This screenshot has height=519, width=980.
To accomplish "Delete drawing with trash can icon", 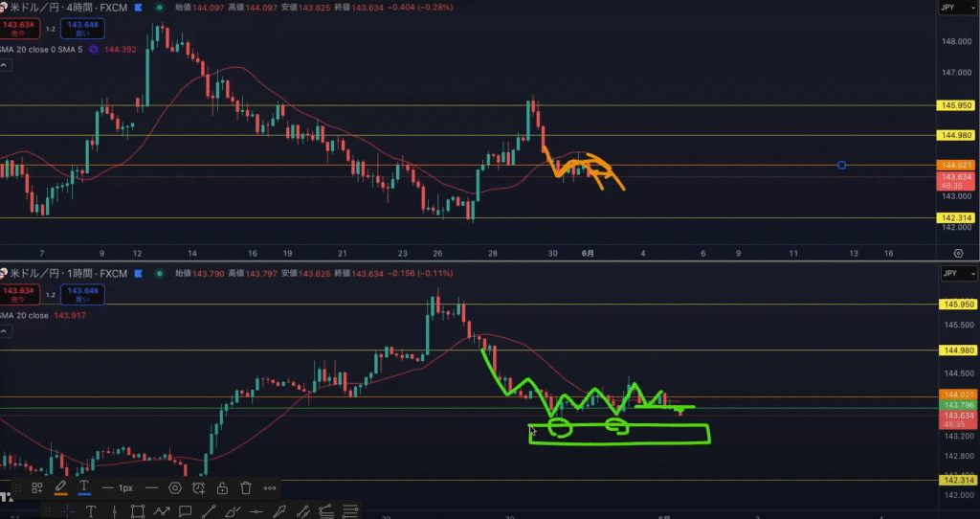I will coord(246,488).
